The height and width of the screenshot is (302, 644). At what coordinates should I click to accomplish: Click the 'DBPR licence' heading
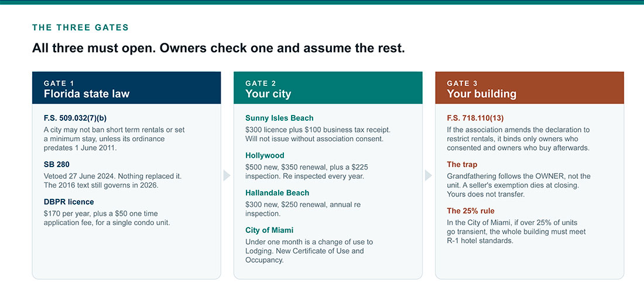point(69,202)
